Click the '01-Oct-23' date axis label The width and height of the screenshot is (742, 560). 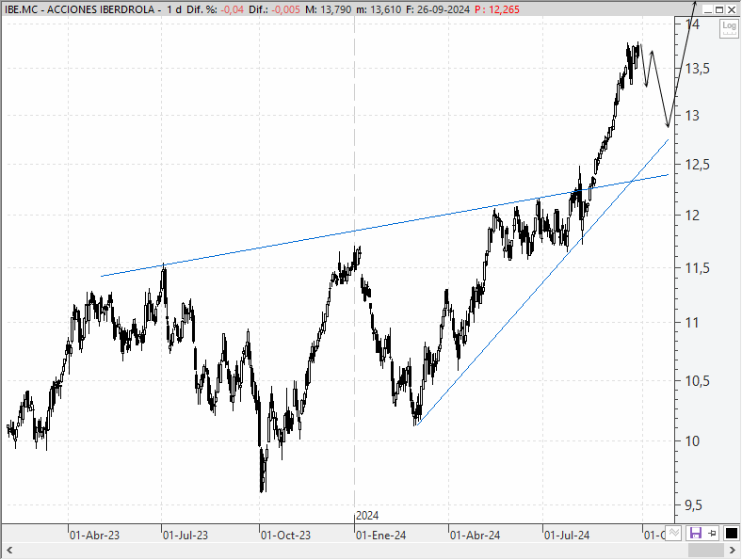(286, 536)
